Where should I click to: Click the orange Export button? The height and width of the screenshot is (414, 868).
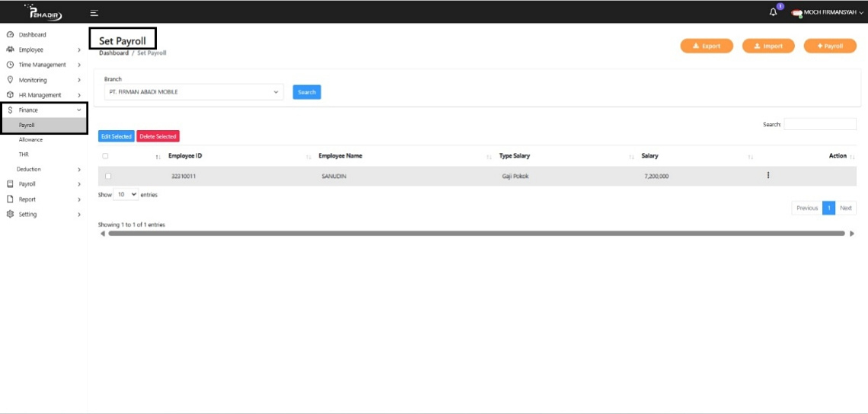pyautogui.click(x=706, y=46)
